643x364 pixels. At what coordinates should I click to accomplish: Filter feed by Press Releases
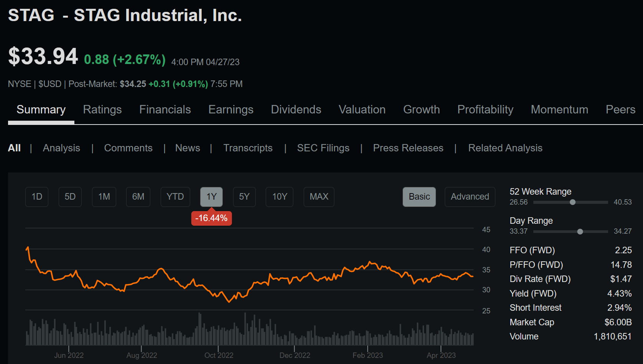[408, 148]
